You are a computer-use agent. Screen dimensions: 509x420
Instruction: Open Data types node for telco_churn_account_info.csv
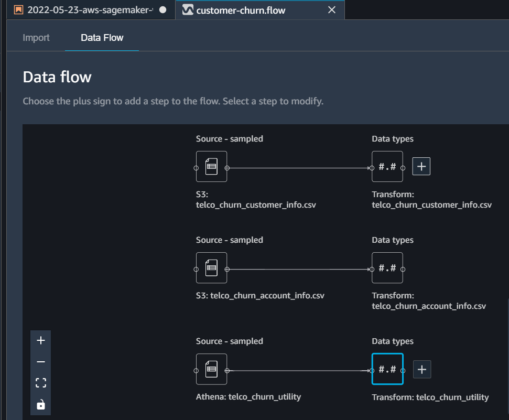click(x=387, y=268)
